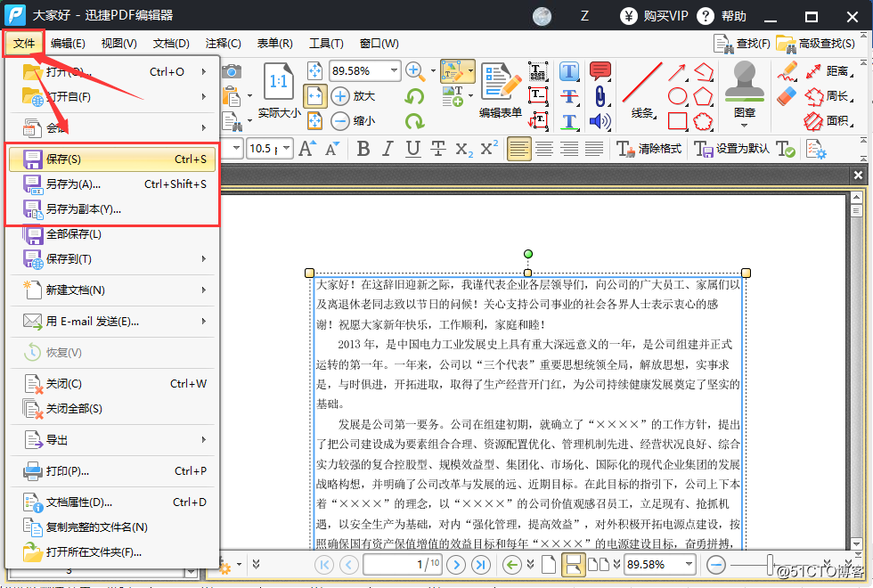The image size is (873, 588).
Task: Toggle left text alignment
Action: (x=518, y=149)
